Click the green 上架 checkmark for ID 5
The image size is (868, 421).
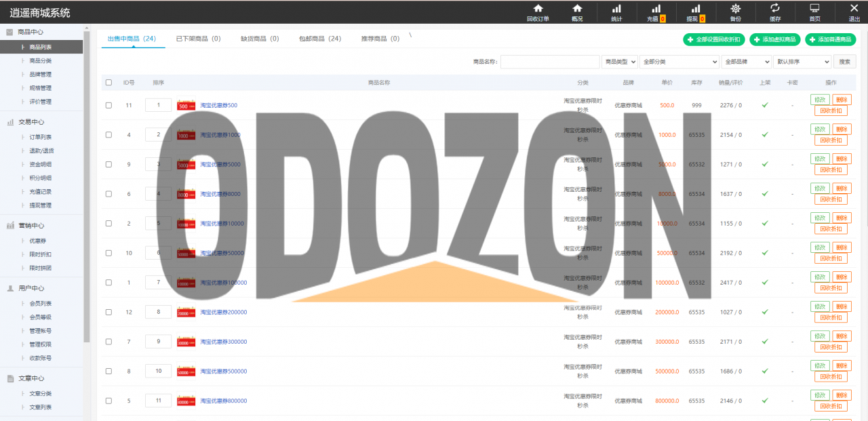pyautogui.click(x=765, y=401)
